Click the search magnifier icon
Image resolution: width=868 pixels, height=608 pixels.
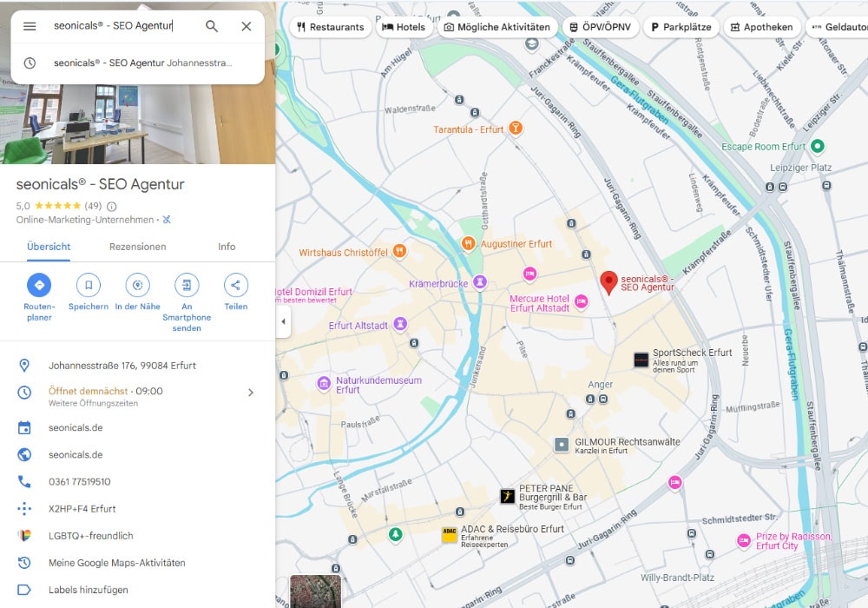tap(212, 26)
